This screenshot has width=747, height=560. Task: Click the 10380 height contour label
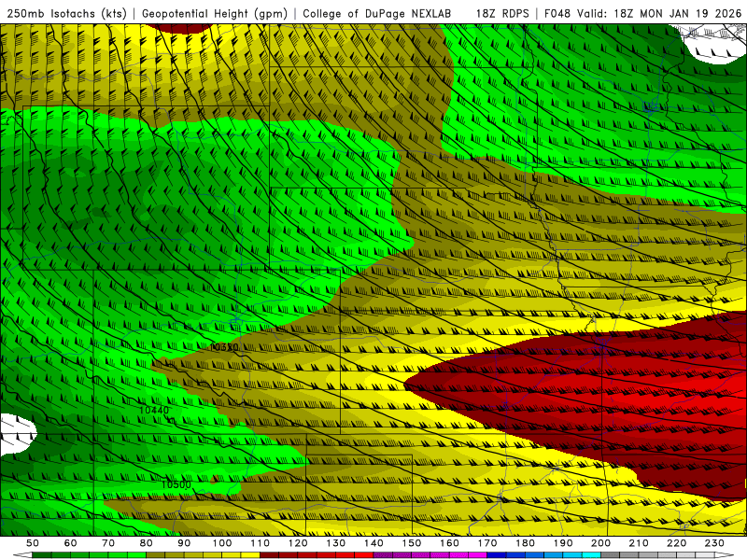pos(224,347)
